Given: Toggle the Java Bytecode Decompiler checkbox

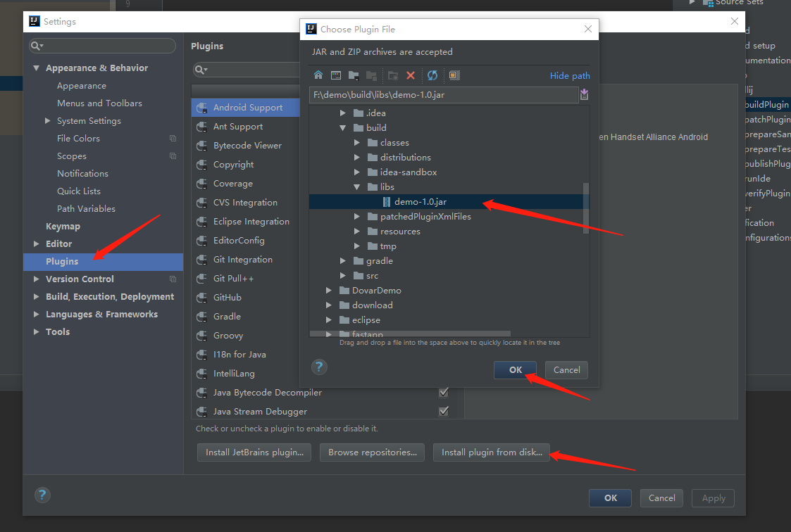Looking at the screenshot, I should (x=444, y=392).
